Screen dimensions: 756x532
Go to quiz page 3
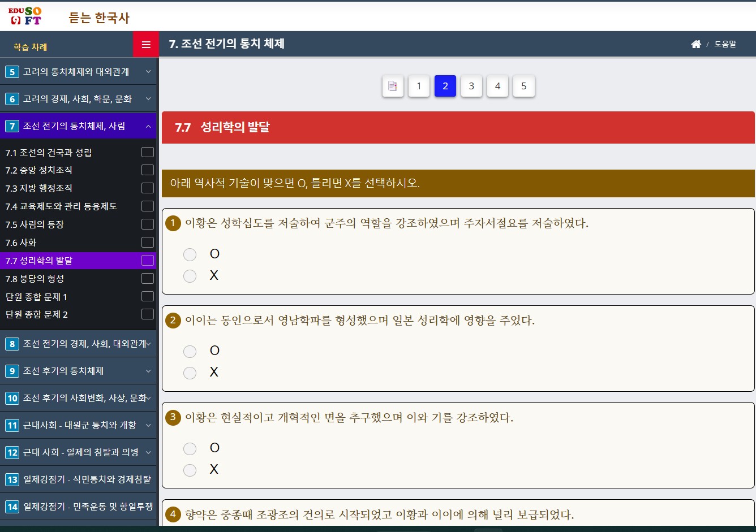coord(471,86)
